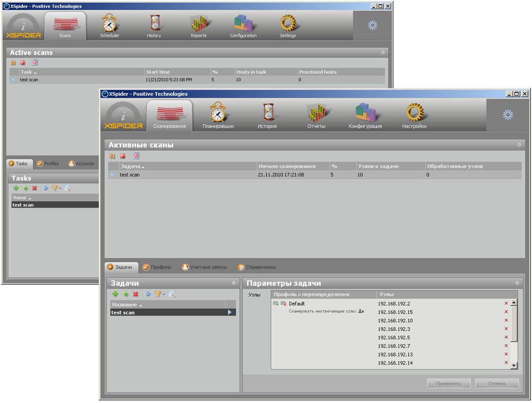Delete task in Задачи panel

(x=136, y=294)
